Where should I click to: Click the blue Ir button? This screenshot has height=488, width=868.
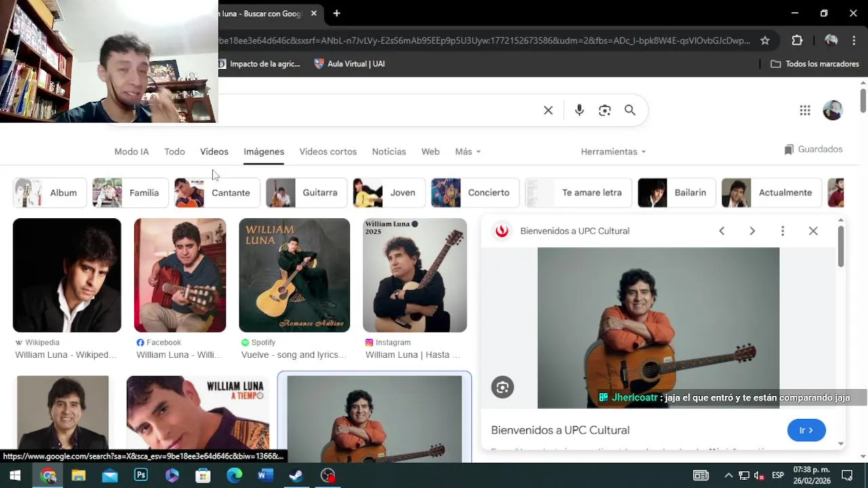[806, 430]
